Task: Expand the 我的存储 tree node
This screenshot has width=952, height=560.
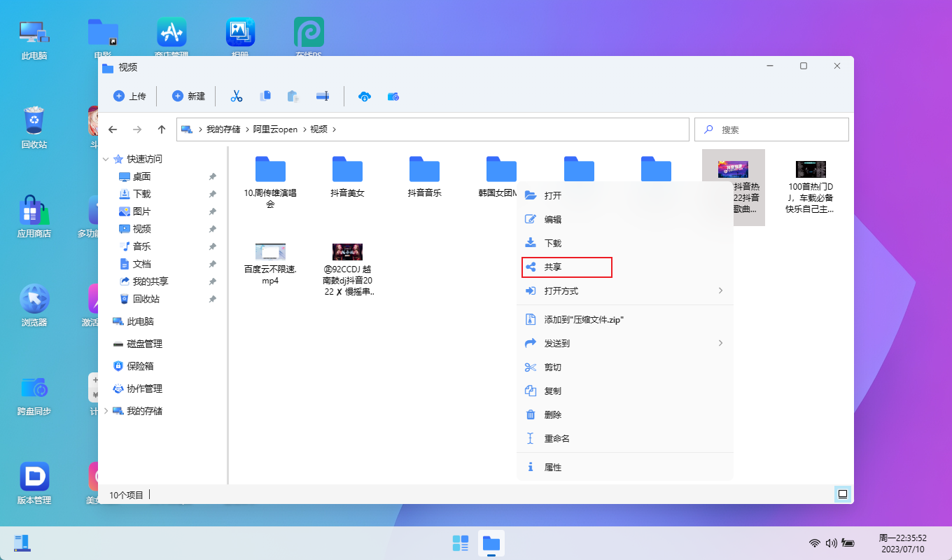Action: 106,411
